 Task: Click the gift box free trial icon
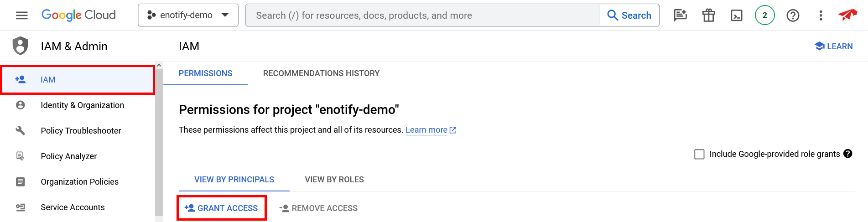pos(708,15)
